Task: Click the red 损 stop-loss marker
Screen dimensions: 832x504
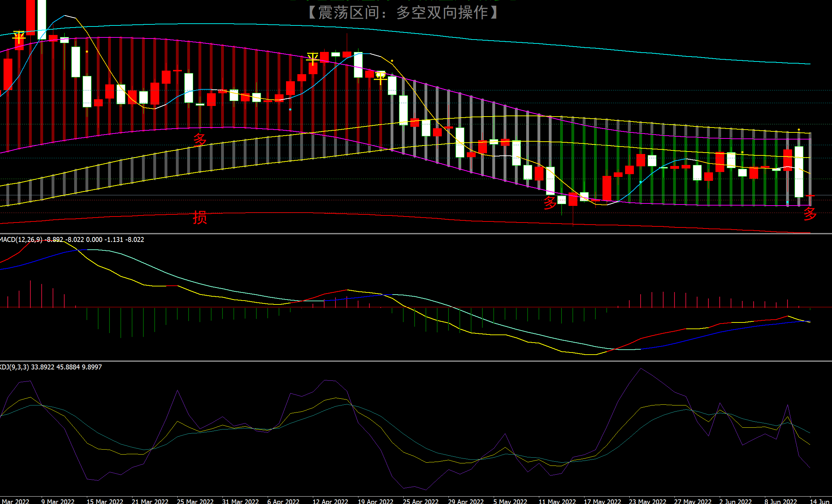Action: [200, 217]
